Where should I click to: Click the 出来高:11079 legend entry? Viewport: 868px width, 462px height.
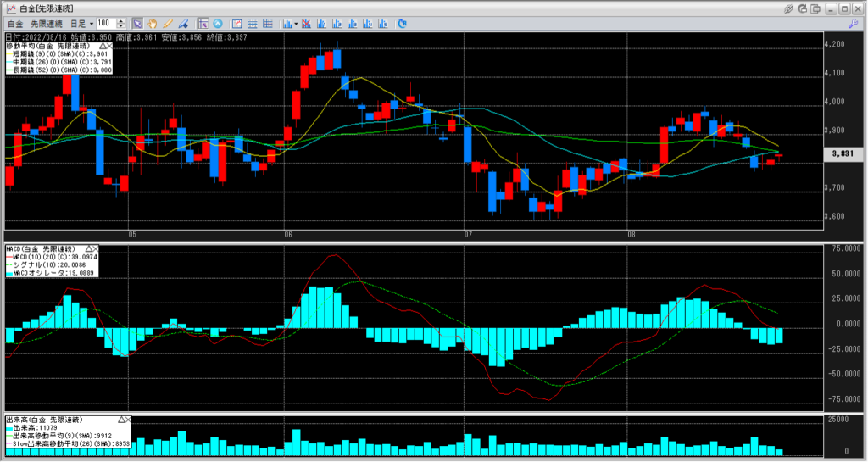(31, 428)
